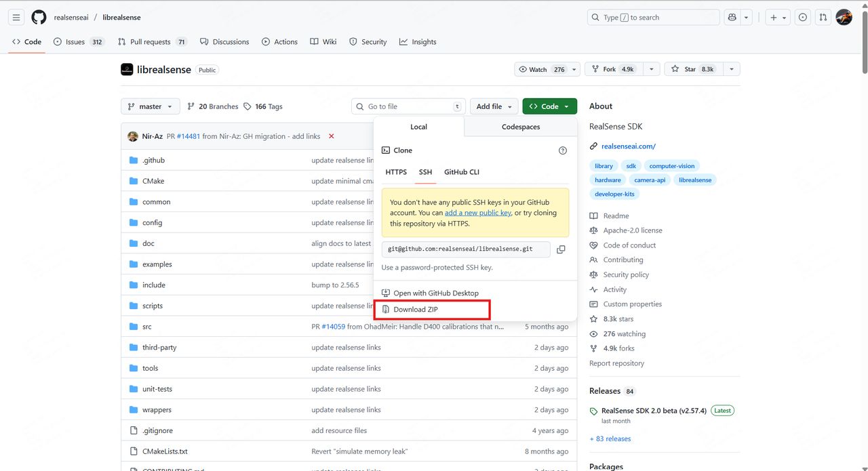Screen dimensions: 868x471
Task: Focus the Go to file search field
Action: [x=408, y=106]
